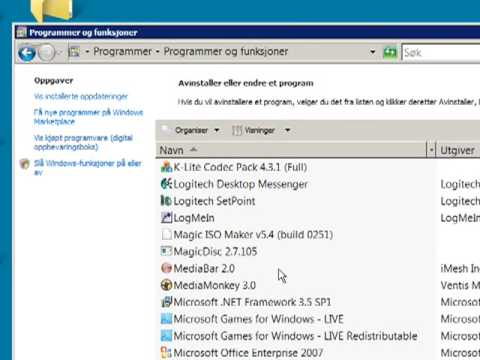Open Få nye programmer på Windows Marketplace

(x=88, y=117)
